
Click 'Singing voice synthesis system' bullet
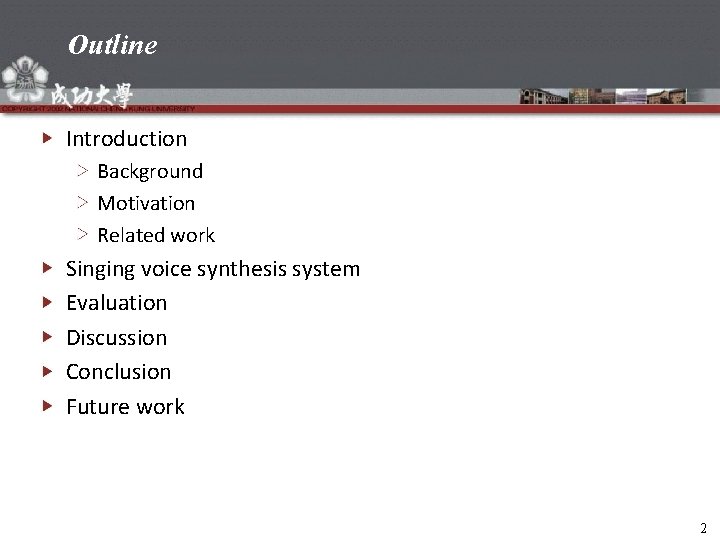pyautogui.click(x=213, y=270)
